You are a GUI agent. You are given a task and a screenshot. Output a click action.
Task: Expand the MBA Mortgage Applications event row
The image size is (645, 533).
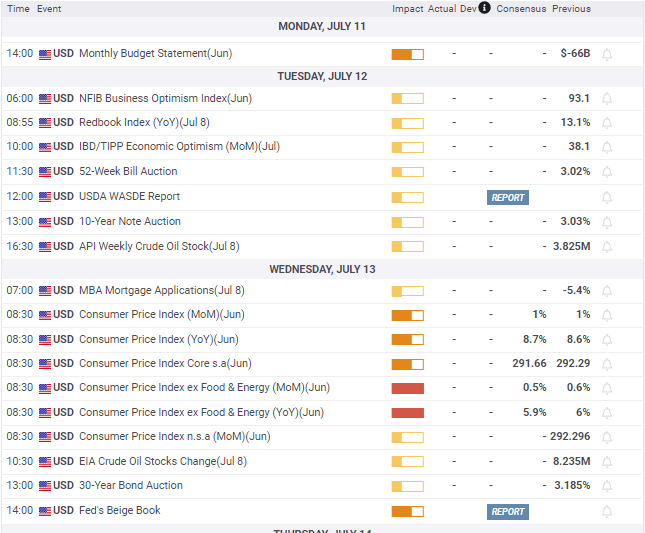(161, 291)
